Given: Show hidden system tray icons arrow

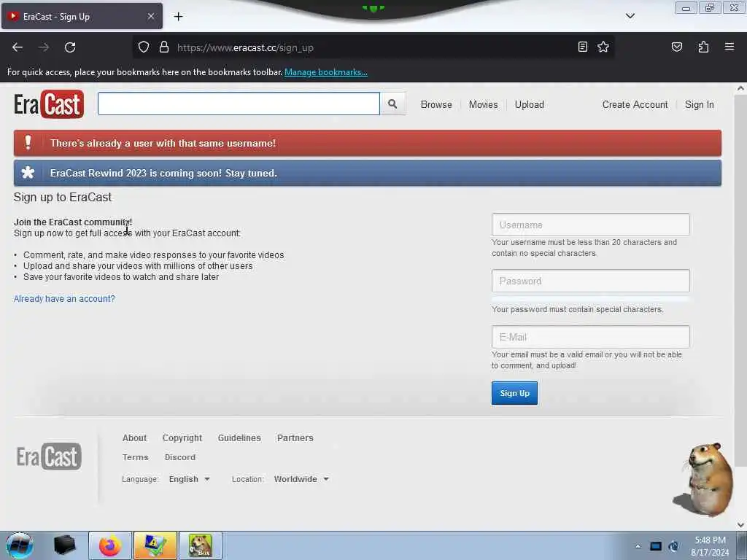Looking at the screenshot, I should pos(638,547).
